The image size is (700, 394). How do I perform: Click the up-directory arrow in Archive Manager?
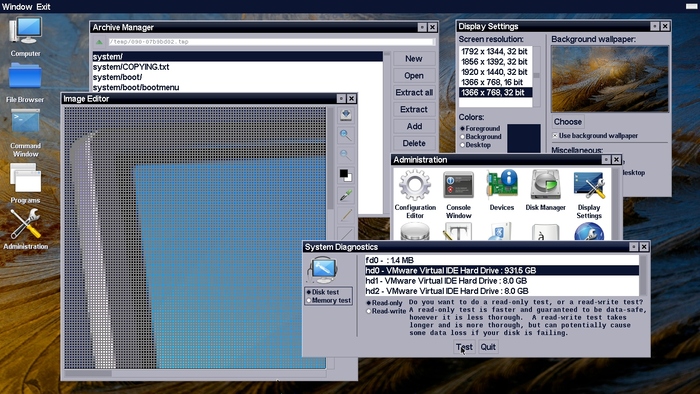(99, 42)
